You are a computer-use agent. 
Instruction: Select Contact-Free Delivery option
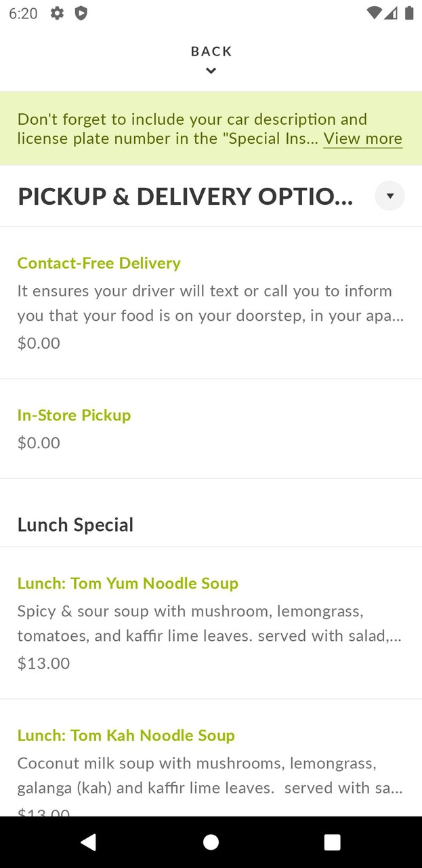[99, 263]
